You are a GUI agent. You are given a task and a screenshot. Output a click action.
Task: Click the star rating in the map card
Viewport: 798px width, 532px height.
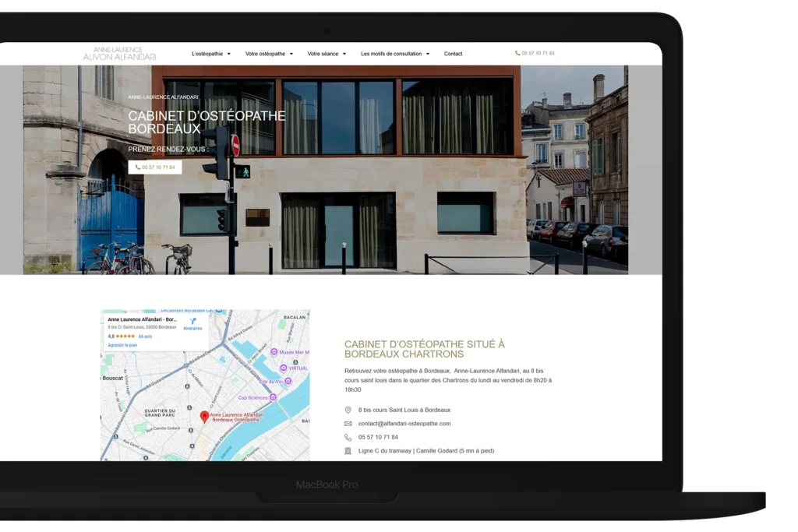pyautogui.click(x=125, y=336)
